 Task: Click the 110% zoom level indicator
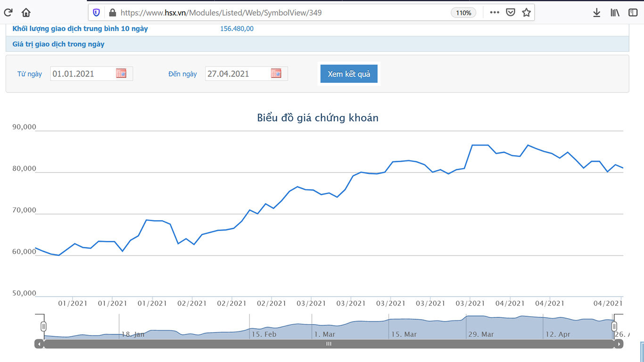click(463, 13)
